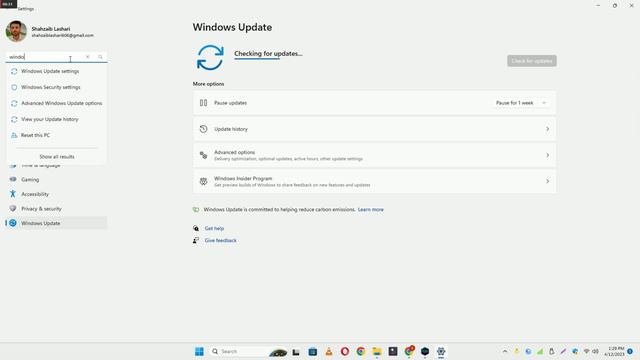Open the taskbar clock and date
The height and width of the screenshot is (360, 640).
[x=614, y=351]
